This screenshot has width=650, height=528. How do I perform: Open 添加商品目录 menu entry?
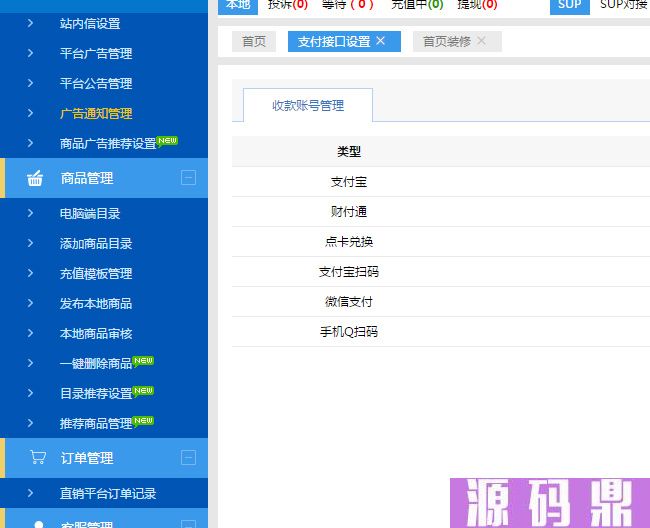click(96, 243)
